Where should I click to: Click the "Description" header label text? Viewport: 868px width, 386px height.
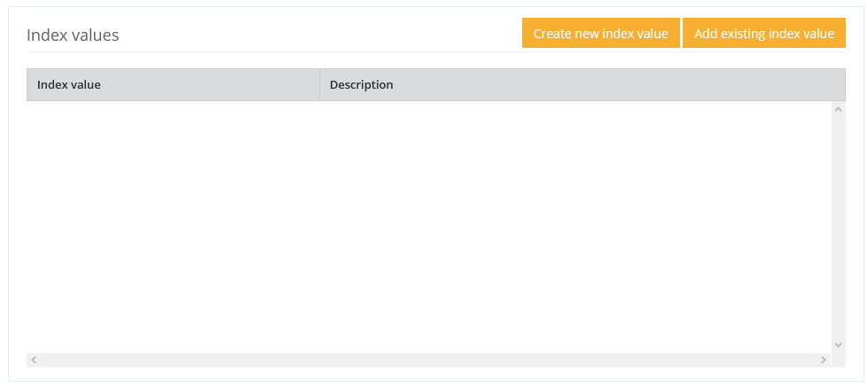[361, 85]
